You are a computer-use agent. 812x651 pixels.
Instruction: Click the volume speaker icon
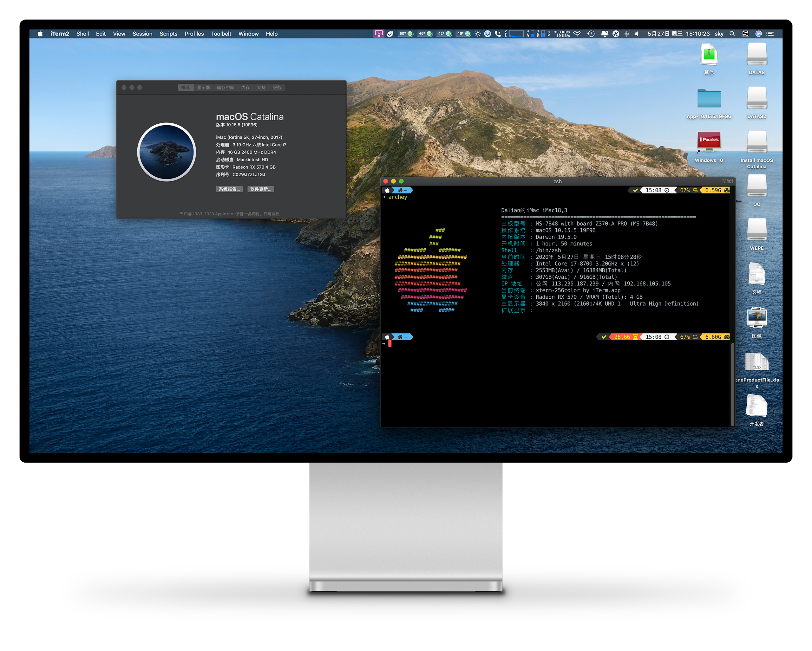(637, 34)
